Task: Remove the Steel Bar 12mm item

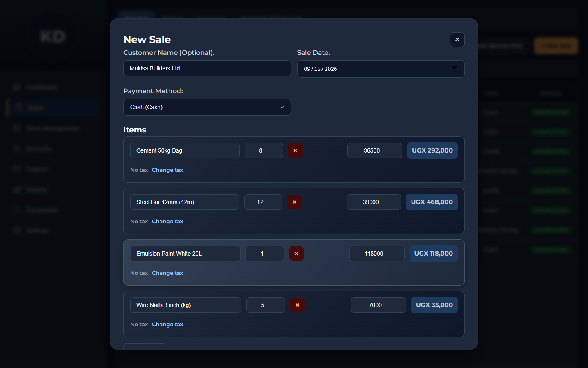Action: click(x=294, y=202)
